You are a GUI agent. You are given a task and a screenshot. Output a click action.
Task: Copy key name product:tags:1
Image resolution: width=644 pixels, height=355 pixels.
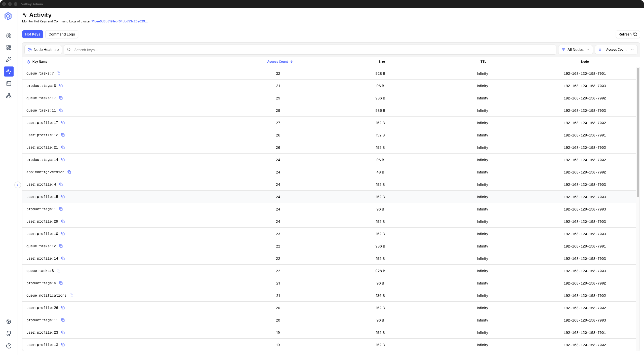61,209
